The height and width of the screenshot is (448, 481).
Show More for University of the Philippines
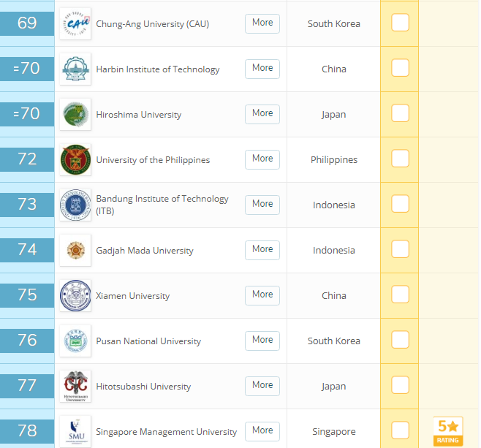pos(262,159)
